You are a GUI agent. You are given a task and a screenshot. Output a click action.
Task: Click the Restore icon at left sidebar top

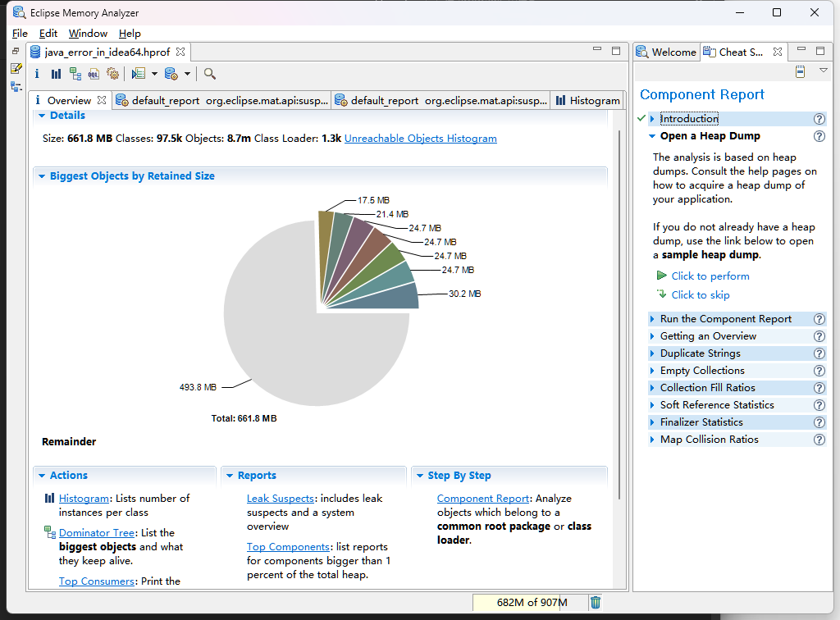pyautogui.click(x=16, y=52)
